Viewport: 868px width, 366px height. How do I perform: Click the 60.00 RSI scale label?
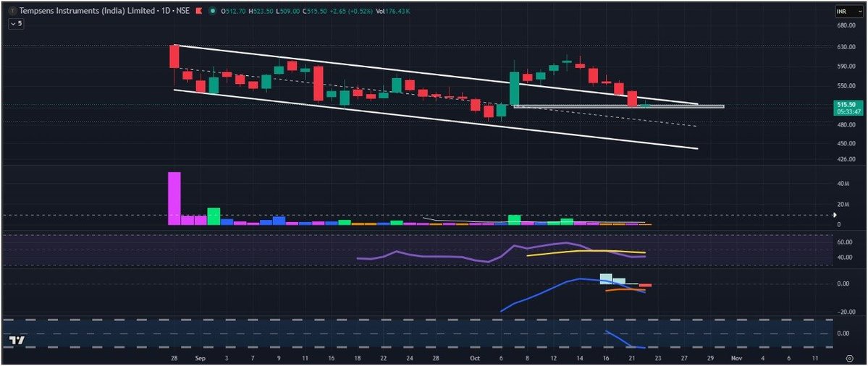pos(844,242)
